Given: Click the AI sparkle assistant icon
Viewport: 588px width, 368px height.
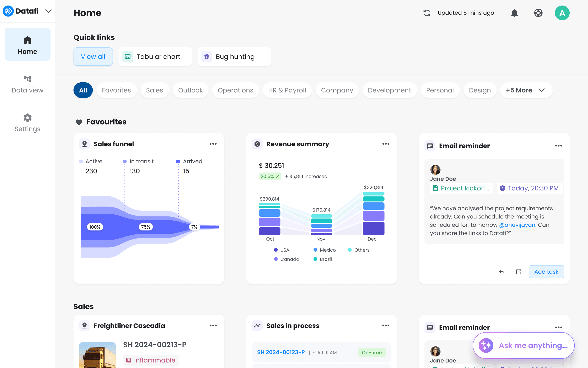Looking at the screenshot, I should [486, 345].
